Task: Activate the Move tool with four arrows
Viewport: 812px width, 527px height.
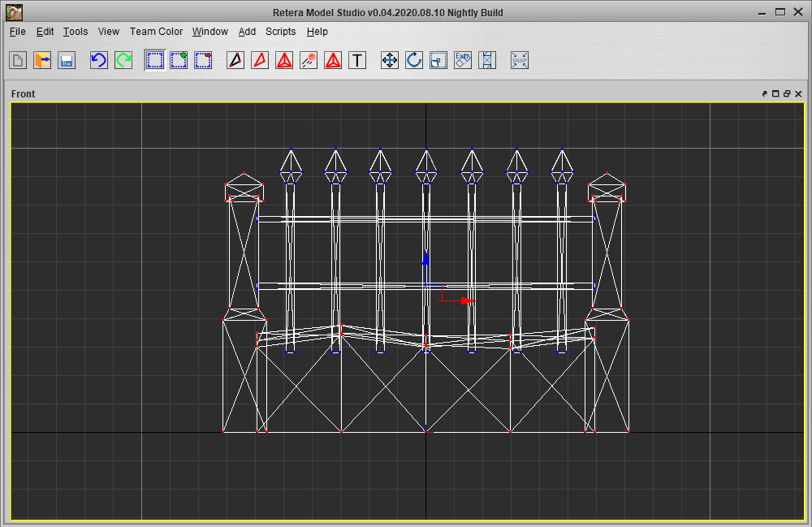Action: pyautogui.click(x=390, y=60)
